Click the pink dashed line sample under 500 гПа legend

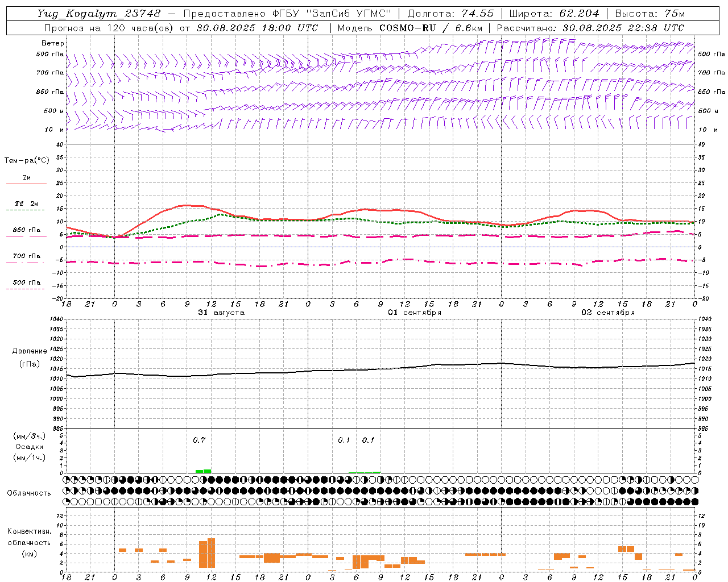26,289
